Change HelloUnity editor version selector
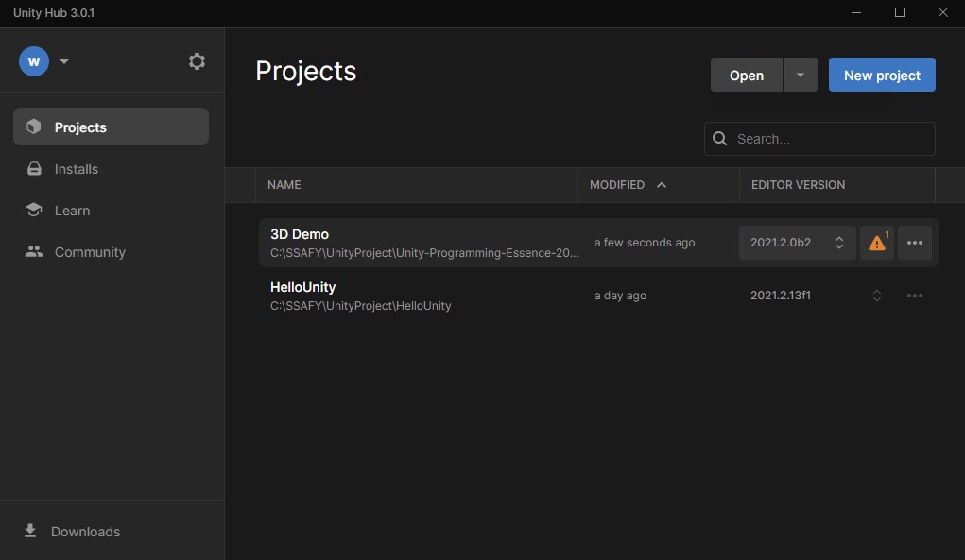965x560 pixels. (x=877, y=296)
